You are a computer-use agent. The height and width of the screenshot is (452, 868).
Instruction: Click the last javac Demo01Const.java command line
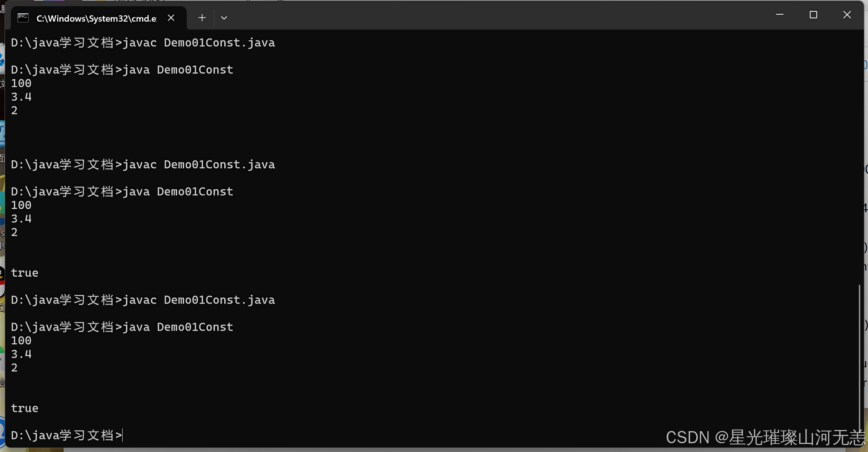(x=143, y=300)
